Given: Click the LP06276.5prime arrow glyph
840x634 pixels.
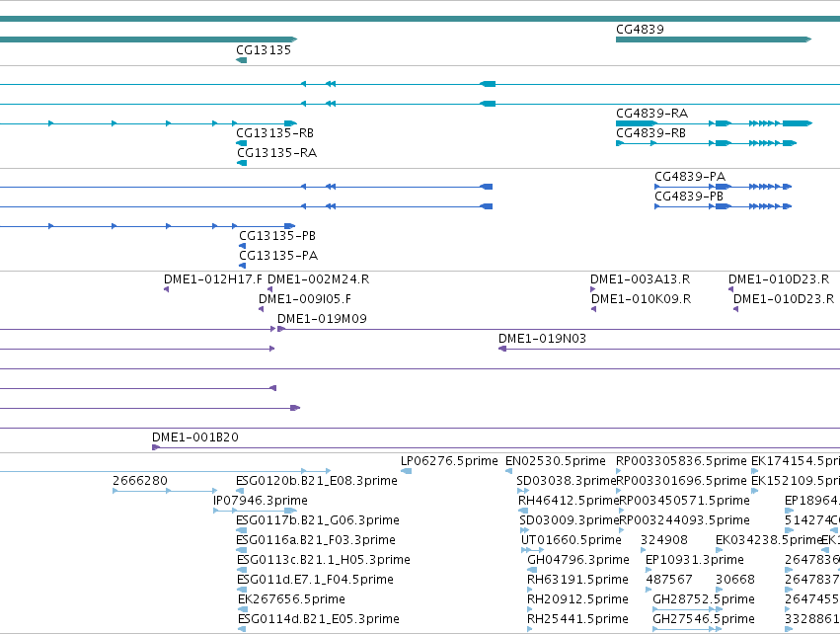Looking at the screenshot, I should (x=406, y=471).
